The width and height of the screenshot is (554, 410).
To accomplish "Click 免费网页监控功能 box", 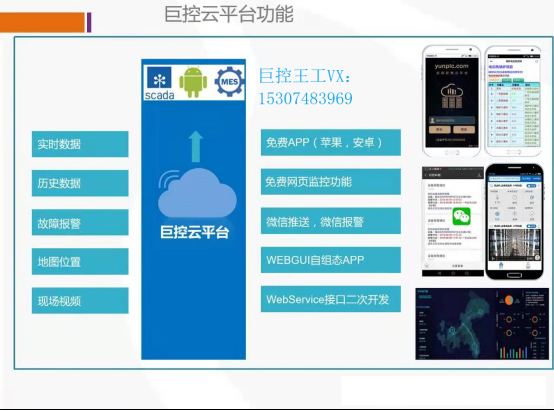I will tap(331, 182).
